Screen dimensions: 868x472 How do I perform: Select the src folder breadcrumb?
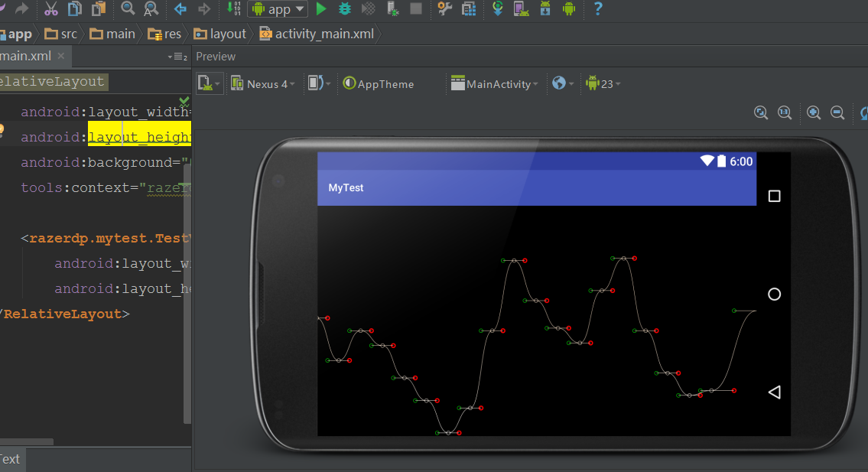tap(61, 34)
